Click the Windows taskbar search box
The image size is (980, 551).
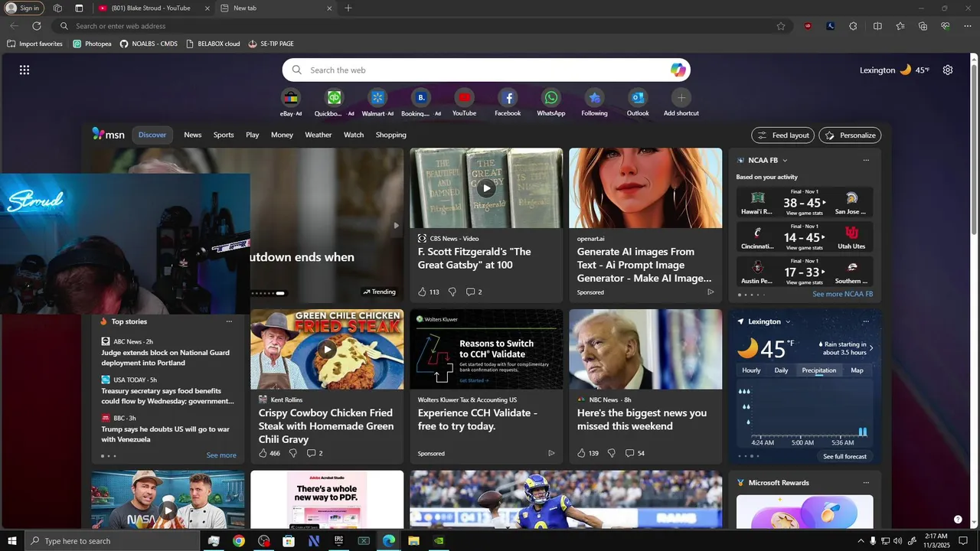coord(112,541)
